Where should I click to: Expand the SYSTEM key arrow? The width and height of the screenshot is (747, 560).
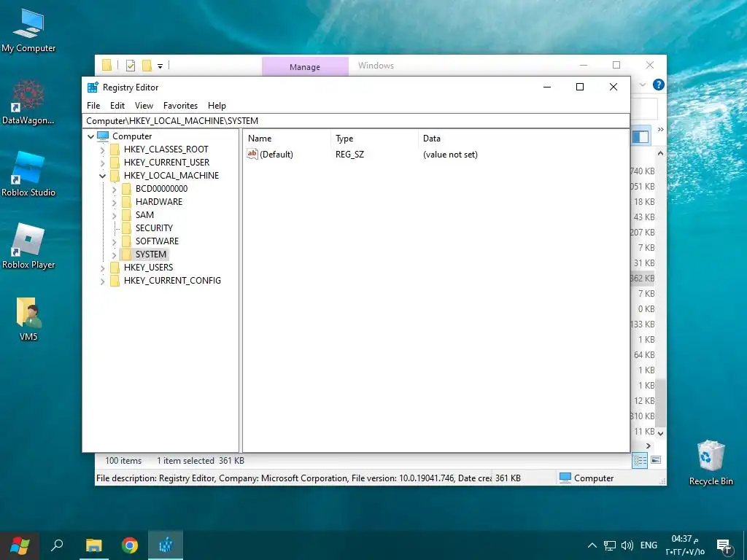pyautogui.click(x=115, y=255)
